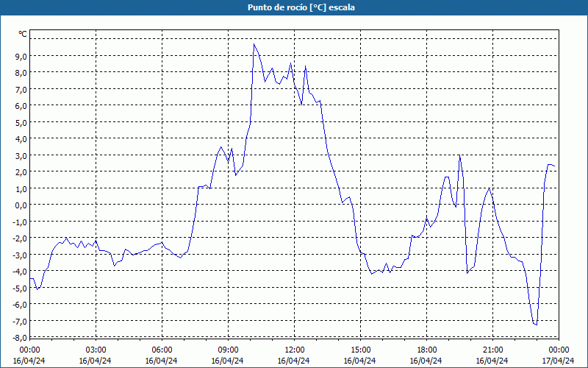The image size is (588, 368).
Task: Select the 06:00 time label
Action: click(162, 350)
